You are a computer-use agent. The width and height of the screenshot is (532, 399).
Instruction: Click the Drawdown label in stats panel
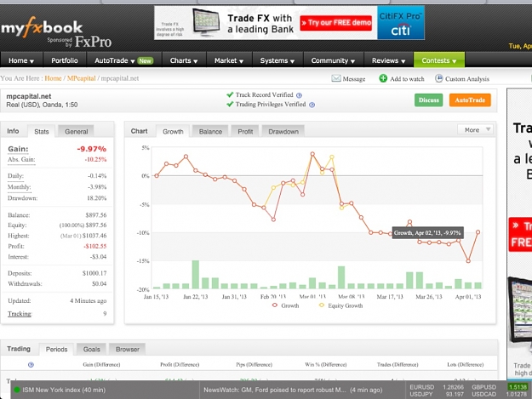(x=23, y=198)
